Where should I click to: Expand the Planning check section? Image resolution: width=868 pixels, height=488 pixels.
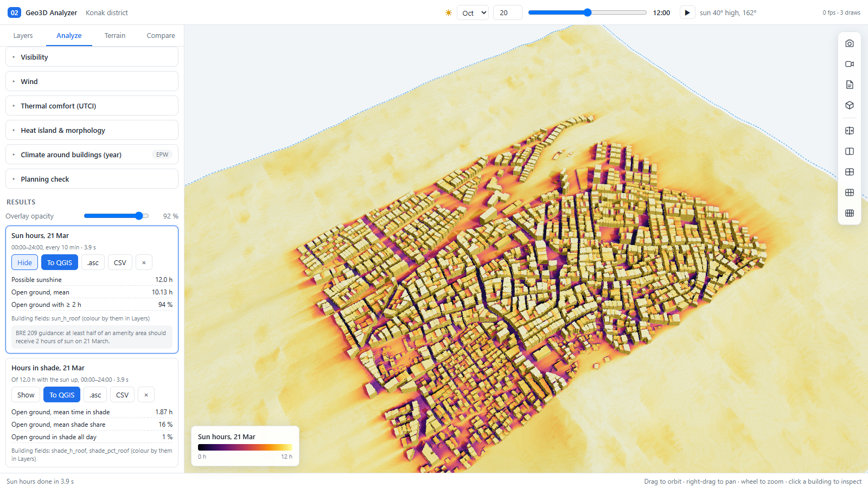(92, 179)
